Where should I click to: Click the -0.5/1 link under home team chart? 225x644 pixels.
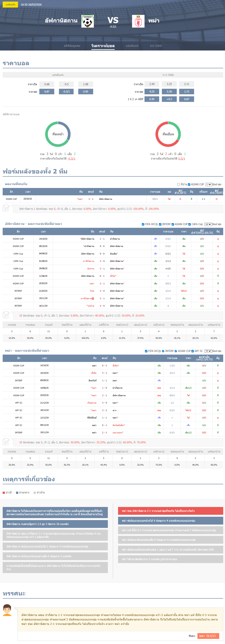(71, 159)
